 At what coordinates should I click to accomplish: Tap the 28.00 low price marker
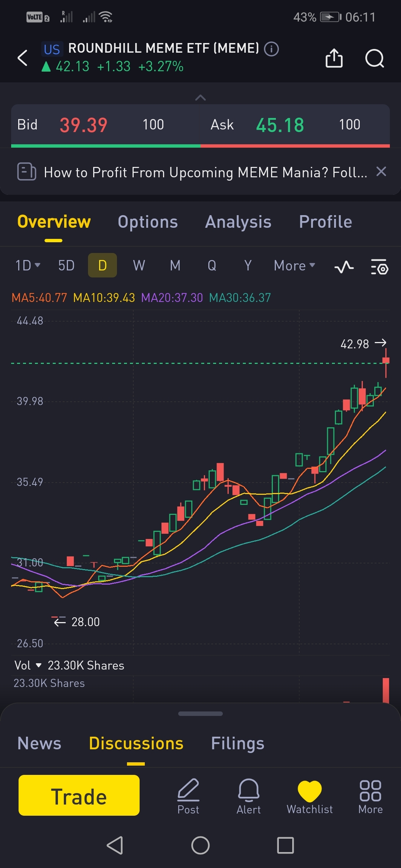tap(76, 622)
